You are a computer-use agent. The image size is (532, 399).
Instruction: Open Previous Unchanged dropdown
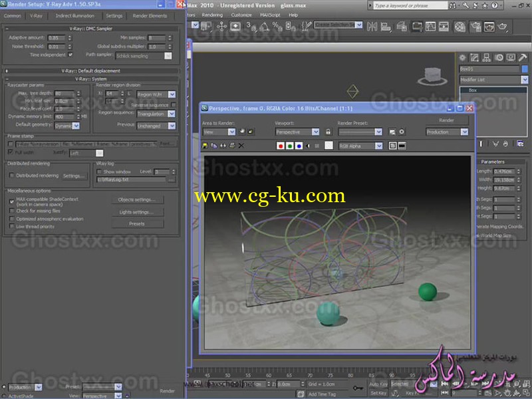156,126
